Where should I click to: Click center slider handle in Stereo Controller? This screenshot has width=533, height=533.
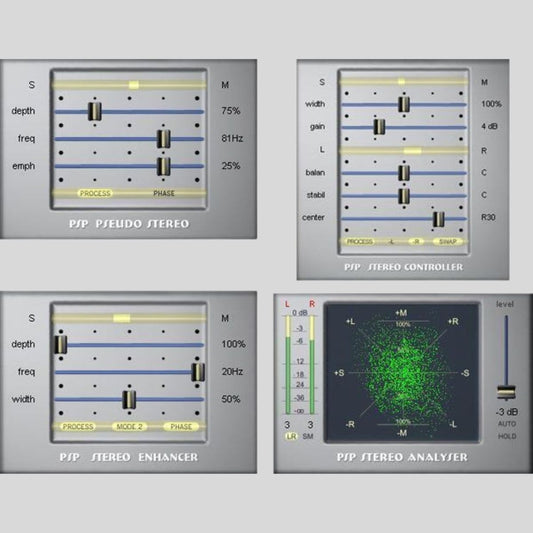pyautogui.click(x=439, y=219)
